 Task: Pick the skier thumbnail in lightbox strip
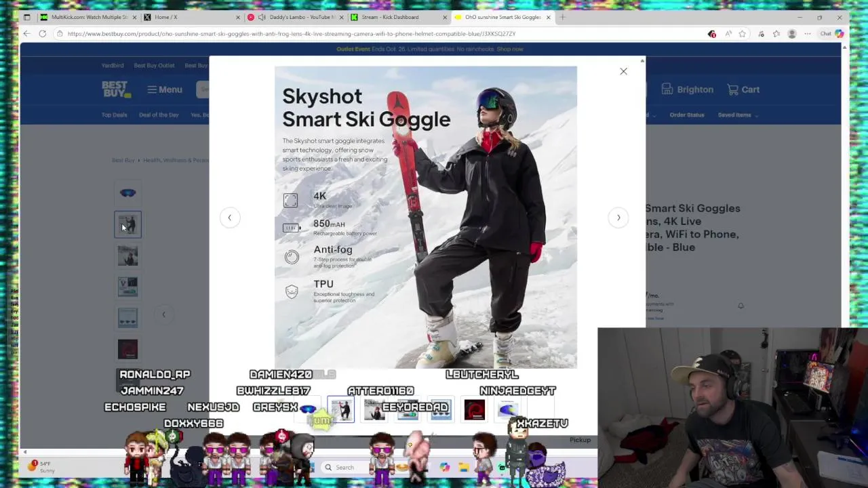[x=340, y=409]
